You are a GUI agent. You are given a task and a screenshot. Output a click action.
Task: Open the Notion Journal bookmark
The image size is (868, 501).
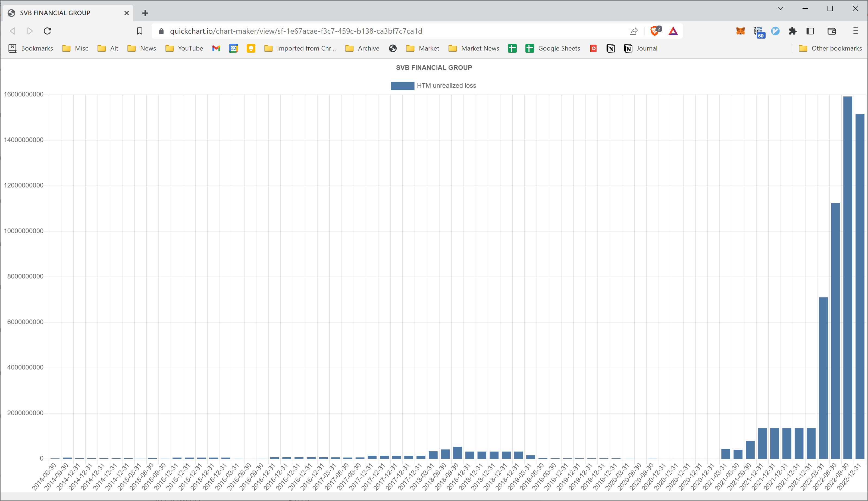click(641, 49)
